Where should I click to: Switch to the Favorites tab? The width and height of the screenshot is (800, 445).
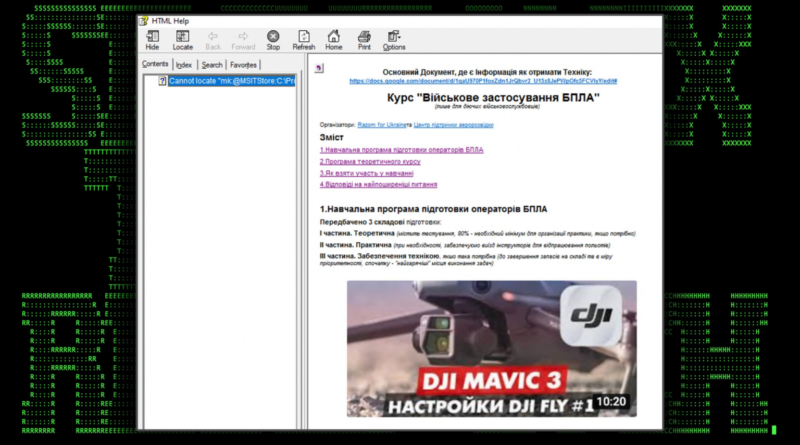(x=243, y=65)
